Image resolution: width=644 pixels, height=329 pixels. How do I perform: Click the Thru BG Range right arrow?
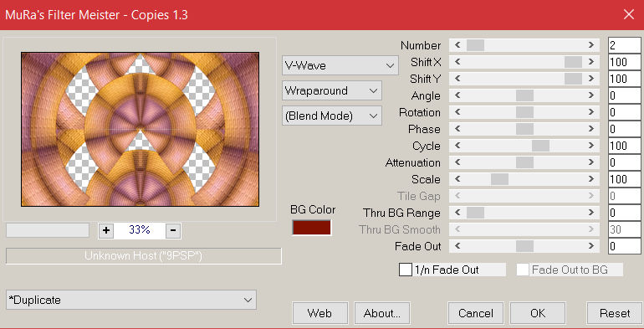pyautogui.click(x=591, y=213)
